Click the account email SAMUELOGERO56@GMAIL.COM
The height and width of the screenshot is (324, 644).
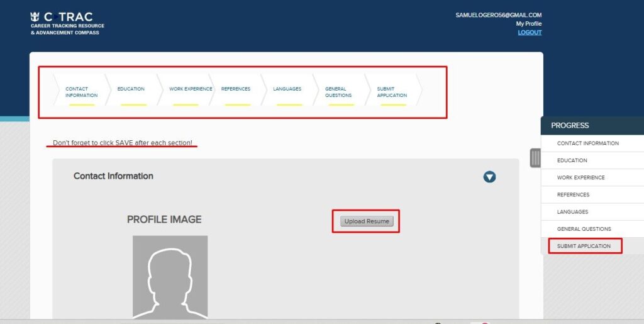498,15
